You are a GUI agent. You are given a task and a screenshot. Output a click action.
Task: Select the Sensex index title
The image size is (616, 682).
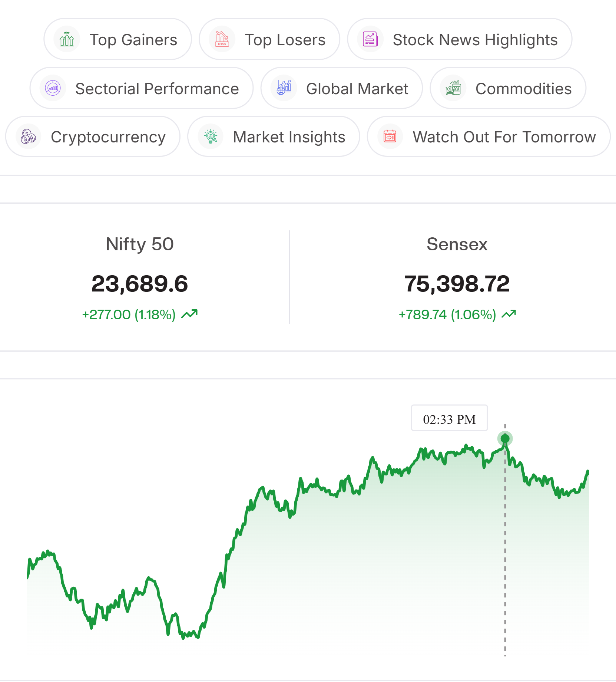pyautogui.click(x=457, y=244)
